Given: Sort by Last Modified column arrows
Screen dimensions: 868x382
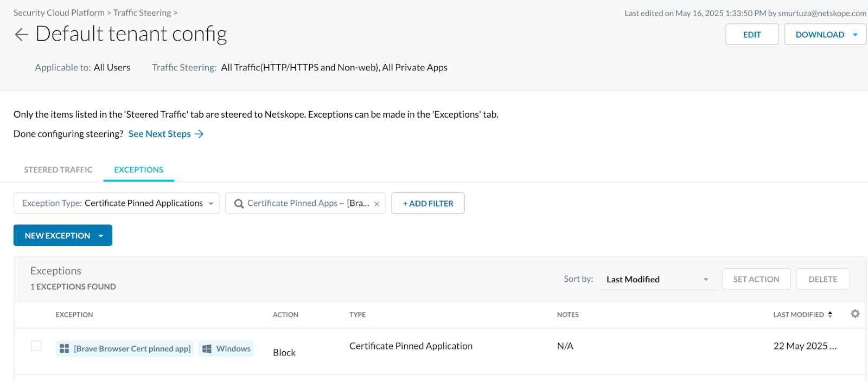Looking at the screenshot, I should pos(830,314).
